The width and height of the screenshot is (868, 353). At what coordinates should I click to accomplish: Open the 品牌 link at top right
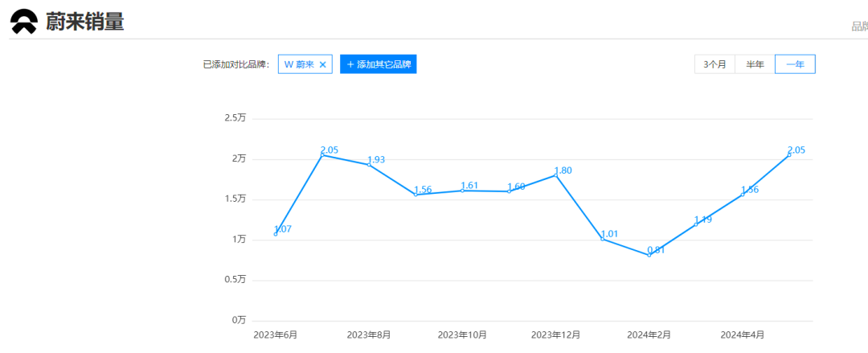[x=858, y=27]
